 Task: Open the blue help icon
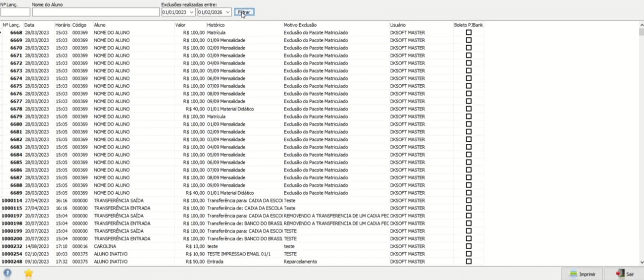pyautogui.click(x=7, y=273)
